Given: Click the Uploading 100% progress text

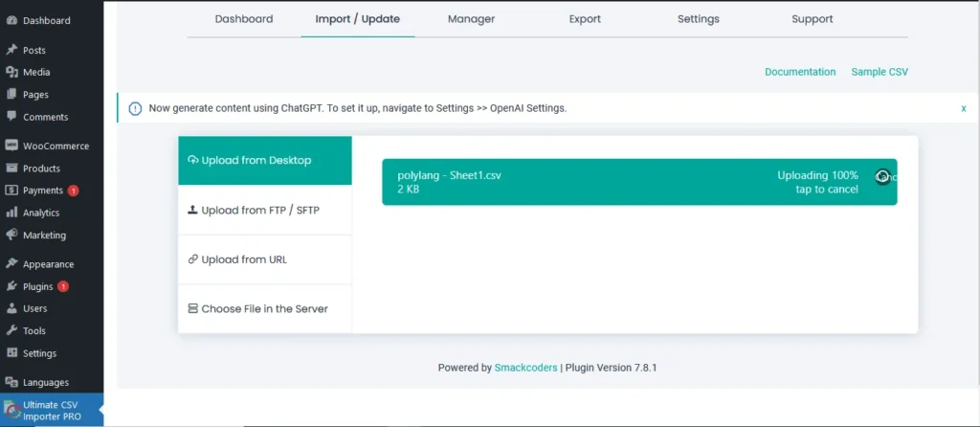Looking at the screenshot, I should [817, 175].
